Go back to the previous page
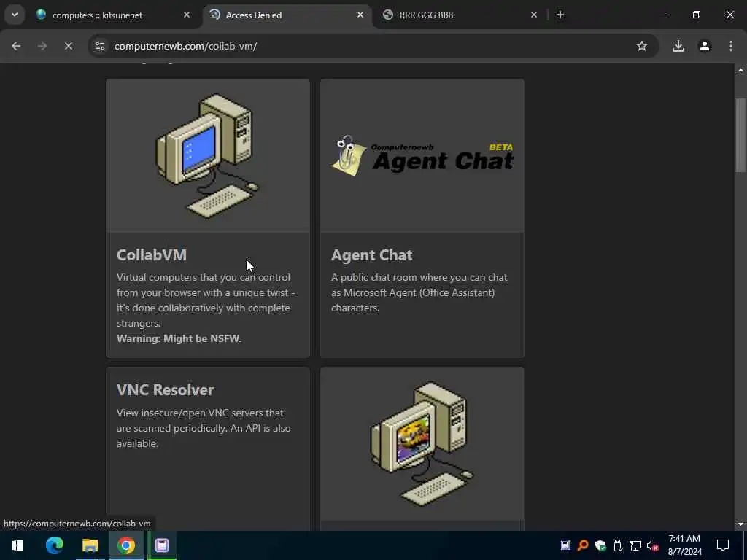747x560 pixels. (16, 46)
